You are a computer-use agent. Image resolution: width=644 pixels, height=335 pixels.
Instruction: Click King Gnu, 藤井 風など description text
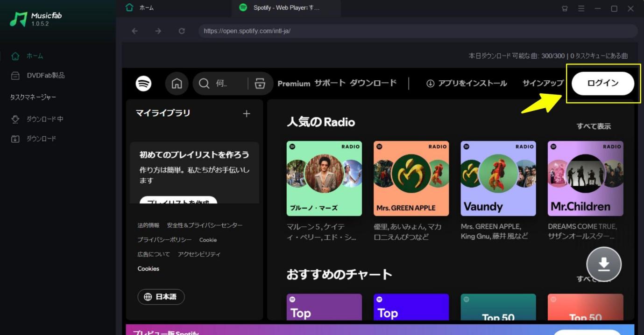pos(495,232)
